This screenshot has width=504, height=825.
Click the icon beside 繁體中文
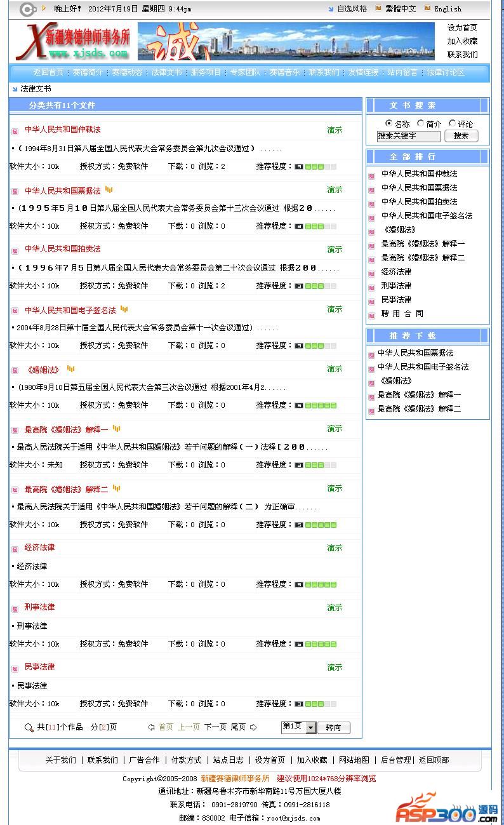coord(379,8)
